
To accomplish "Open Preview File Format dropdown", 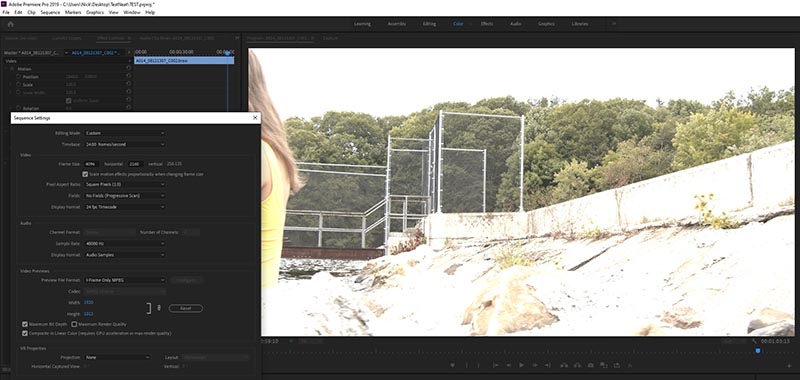I will click(124, 280).
